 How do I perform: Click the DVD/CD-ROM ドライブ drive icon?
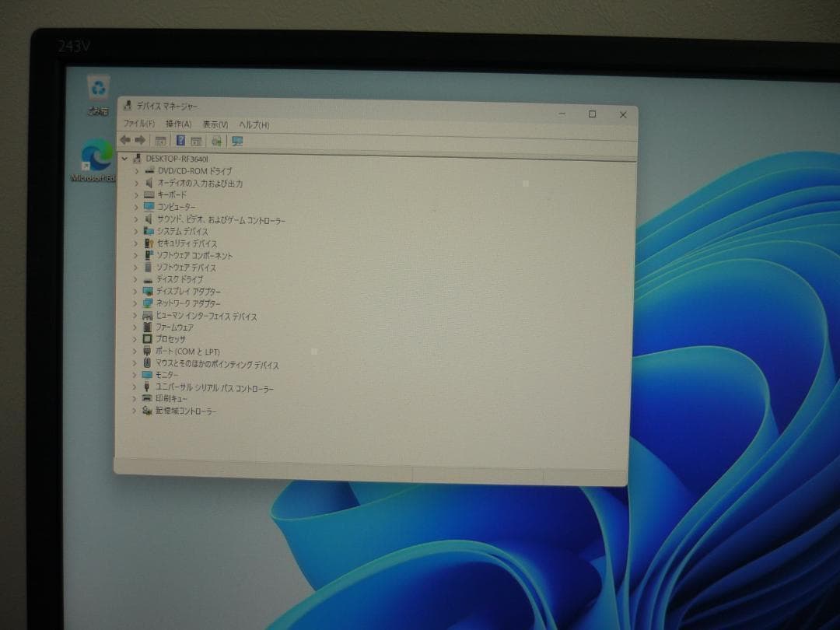pyautogui.click(x=149, y=170)
